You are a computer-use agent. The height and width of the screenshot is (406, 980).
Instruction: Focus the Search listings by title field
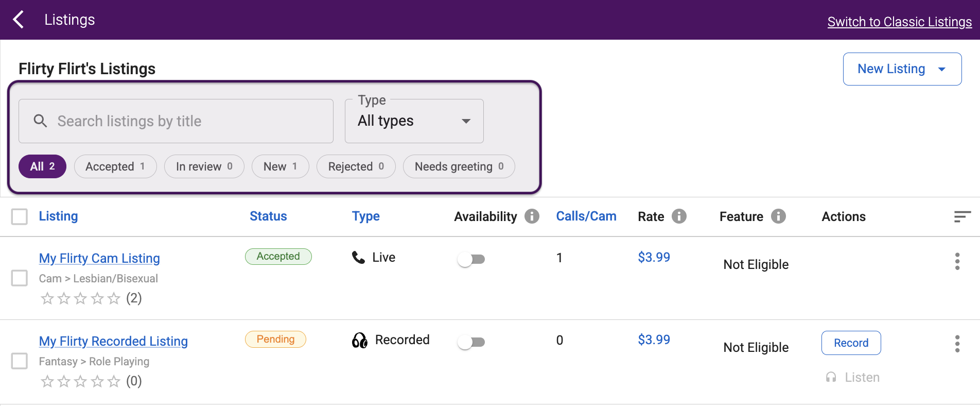[x=176, y=121]
